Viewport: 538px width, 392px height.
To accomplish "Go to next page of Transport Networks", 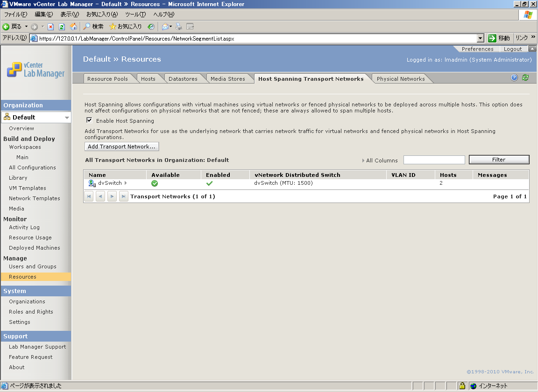I will click(x=112, y=196).
